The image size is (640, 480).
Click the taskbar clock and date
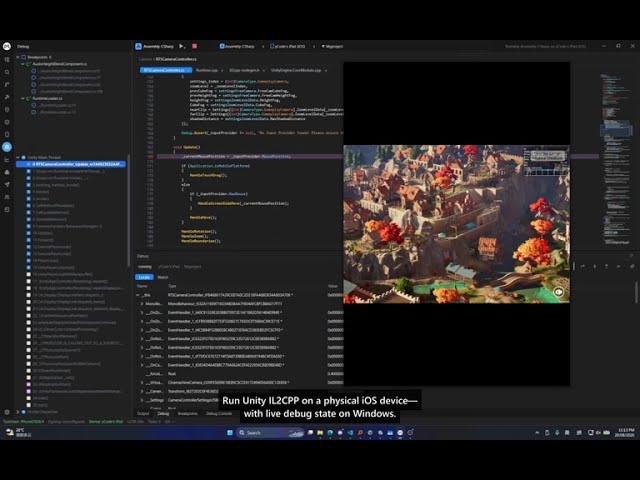pyautogui.click(x=626, y=433)
